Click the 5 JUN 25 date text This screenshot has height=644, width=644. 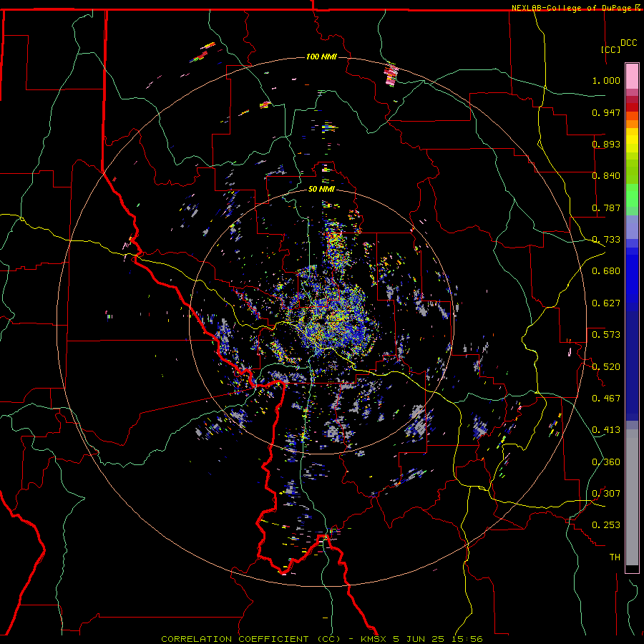[x=420, y=639]
